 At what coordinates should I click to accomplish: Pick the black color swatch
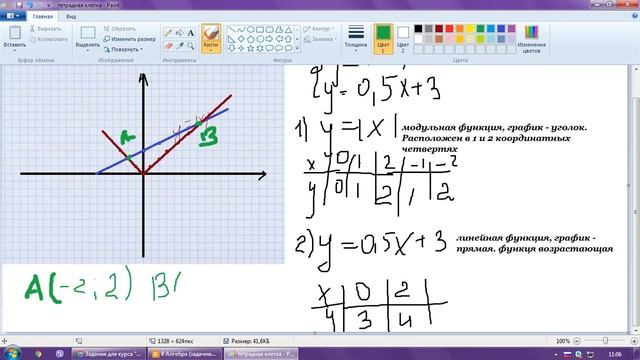pos(418,29)
